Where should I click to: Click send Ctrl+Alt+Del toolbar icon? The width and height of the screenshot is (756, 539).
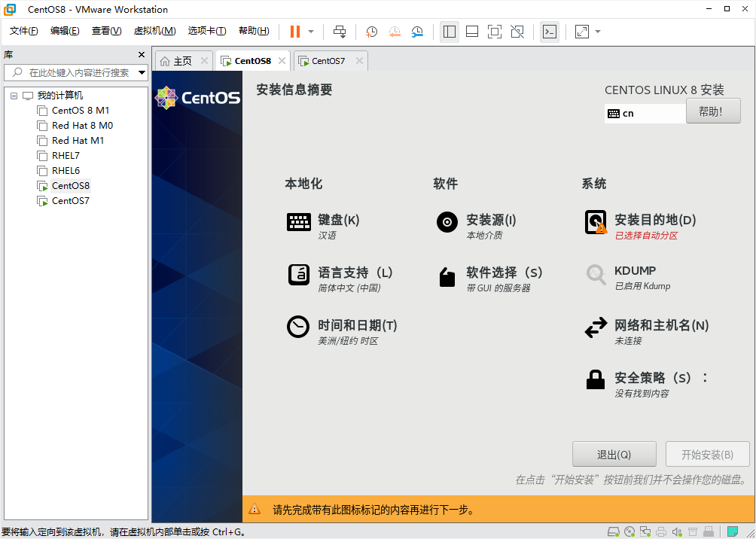pos(340,32)
